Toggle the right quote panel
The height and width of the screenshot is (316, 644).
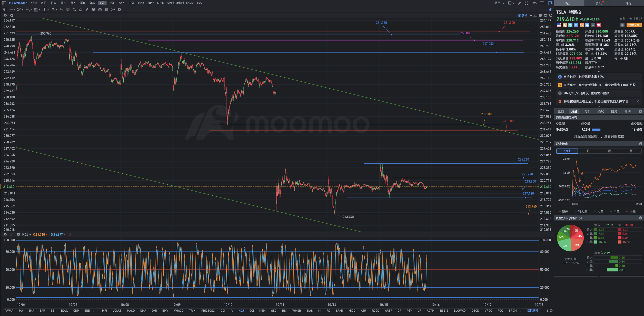pyautogui.click(x=550, y=3)
